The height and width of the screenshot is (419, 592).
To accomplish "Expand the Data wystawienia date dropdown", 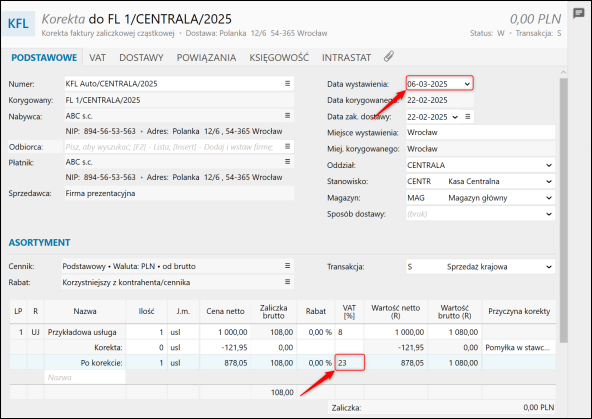I will coord(467,84).
